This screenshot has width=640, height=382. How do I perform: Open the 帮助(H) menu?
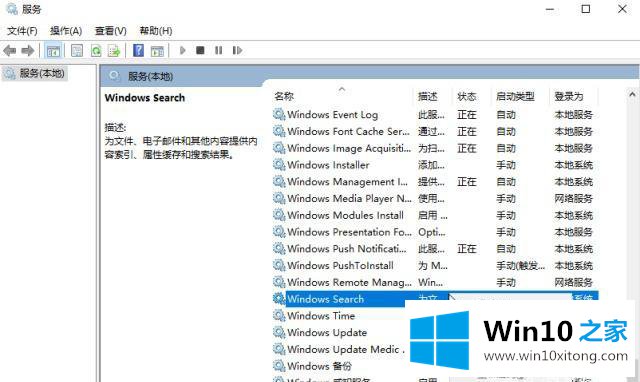click(x=156, y=31)
